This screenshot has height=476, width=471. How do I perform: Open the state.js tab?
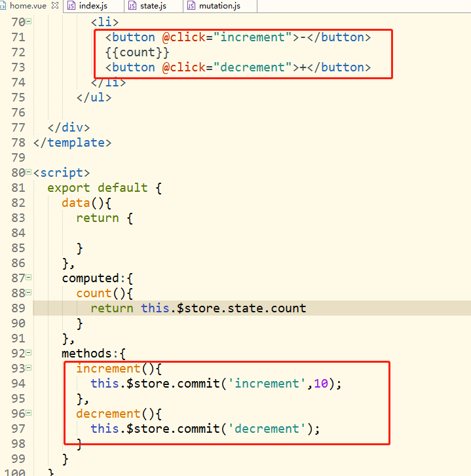pos(153,6)
